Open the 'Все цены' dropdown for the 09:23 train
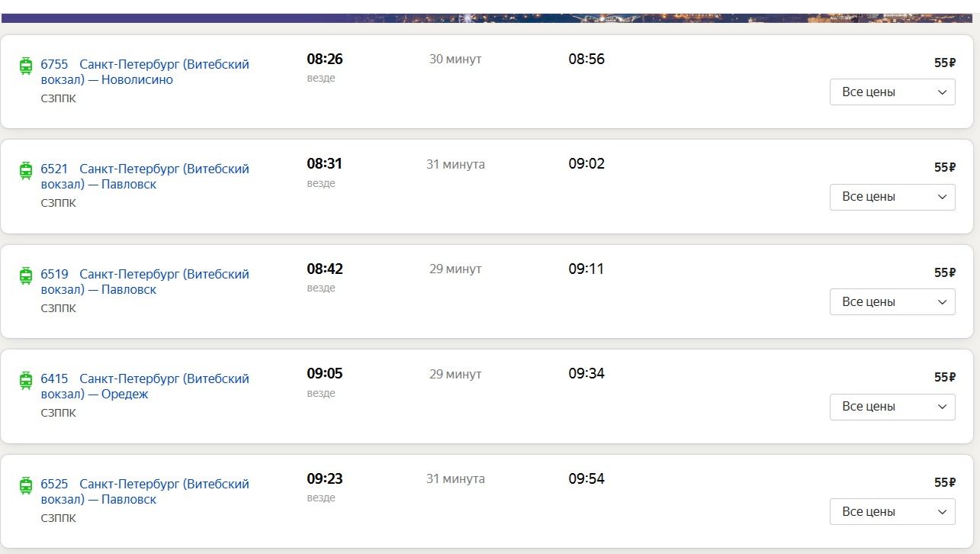 [x=892, y=512]
